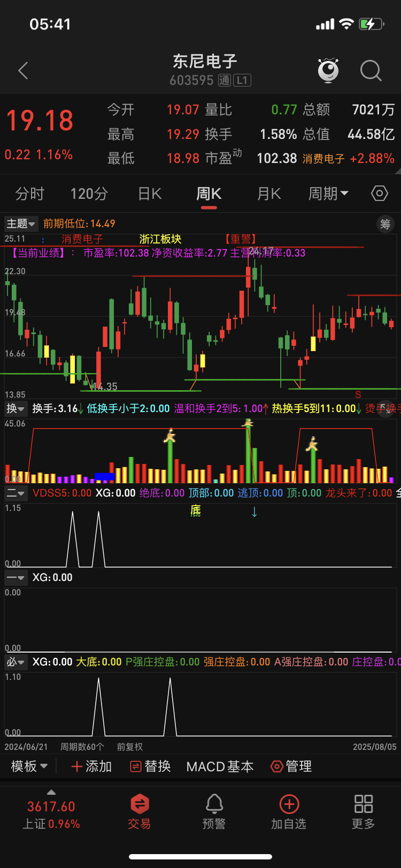Open the 模板 template dropdown

(29, 766)
